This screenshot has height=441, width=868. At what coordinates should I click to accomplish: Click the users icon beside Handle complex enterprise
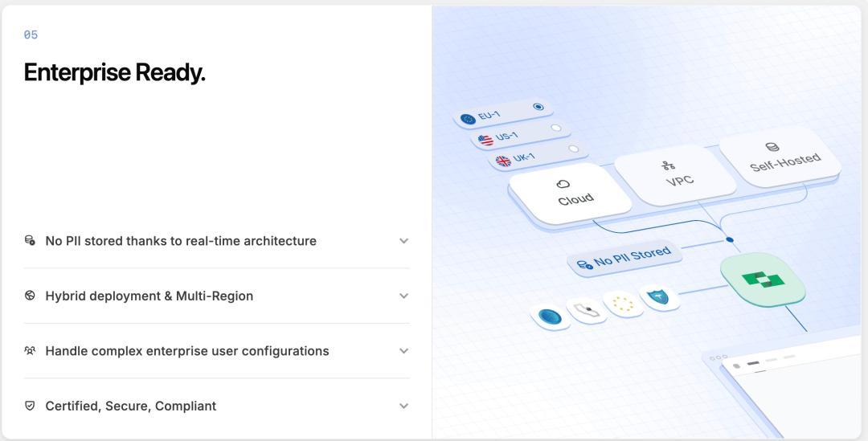coord(30,351)
